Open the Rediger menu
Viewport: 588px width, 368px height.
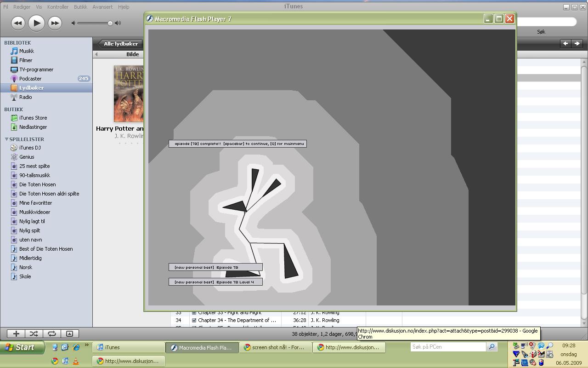click(x=22, y=7)
